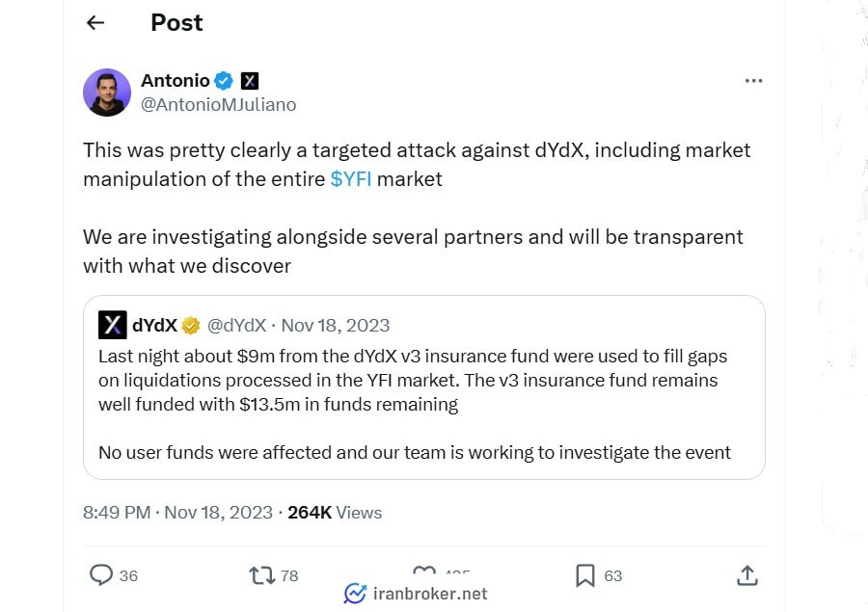Click the 264K Views count
This screenshot has width=868, height=612.
[x=335, y=513]
